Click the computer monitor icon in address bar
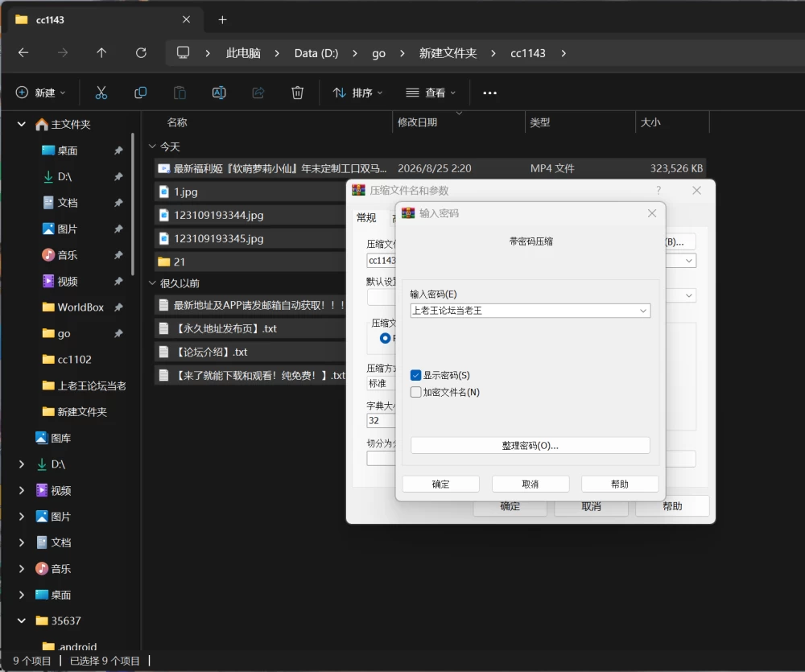Viewport: 805px width, 672px height. click(x=184, y=53)
